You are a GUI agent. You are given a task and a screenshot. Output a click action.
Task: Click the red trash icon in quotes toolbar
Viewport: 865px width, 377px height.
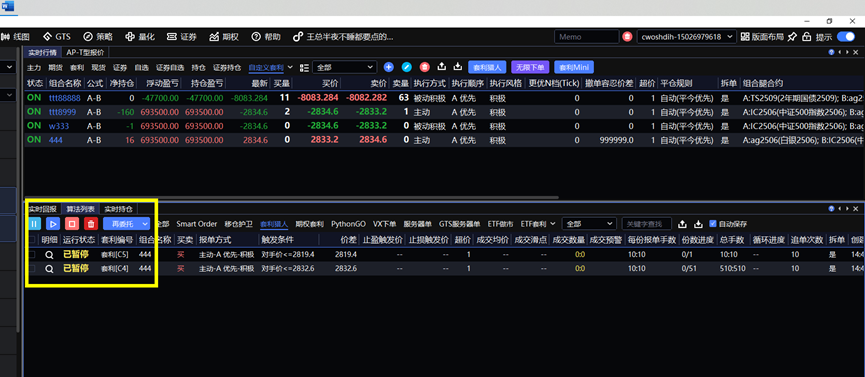(424, 67)
